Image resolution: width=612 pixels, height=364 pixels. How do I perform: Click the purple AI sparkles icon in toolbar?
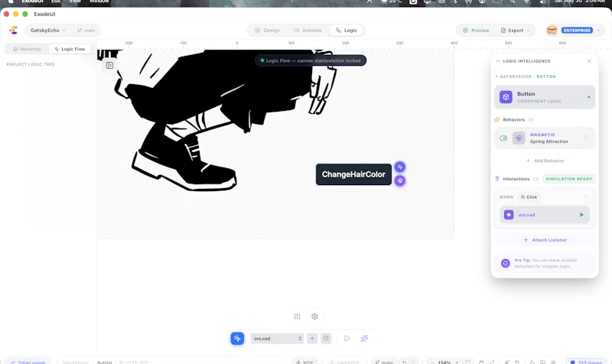coord(364,338)
